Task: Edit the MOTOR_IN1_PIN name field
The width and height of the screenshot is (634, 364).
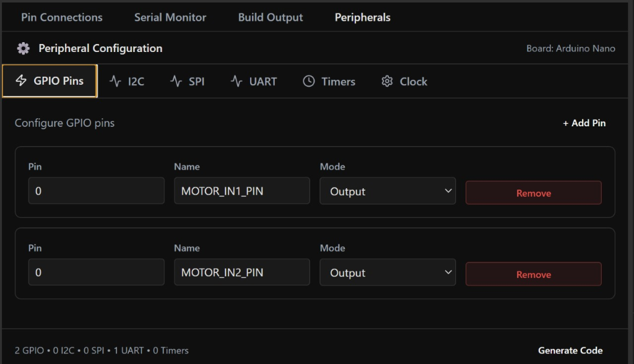Action: point(241,191)
